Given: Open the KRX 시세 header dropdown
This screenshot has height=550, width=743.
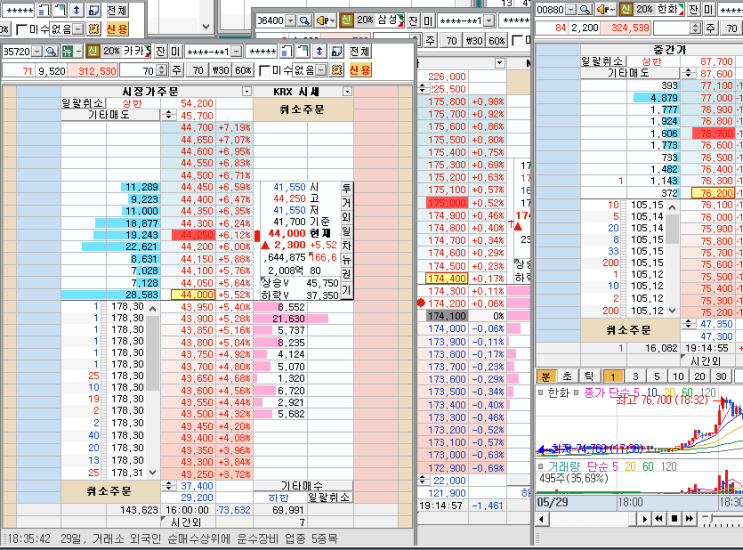Looking at the screenshot, I should [345, 91].
